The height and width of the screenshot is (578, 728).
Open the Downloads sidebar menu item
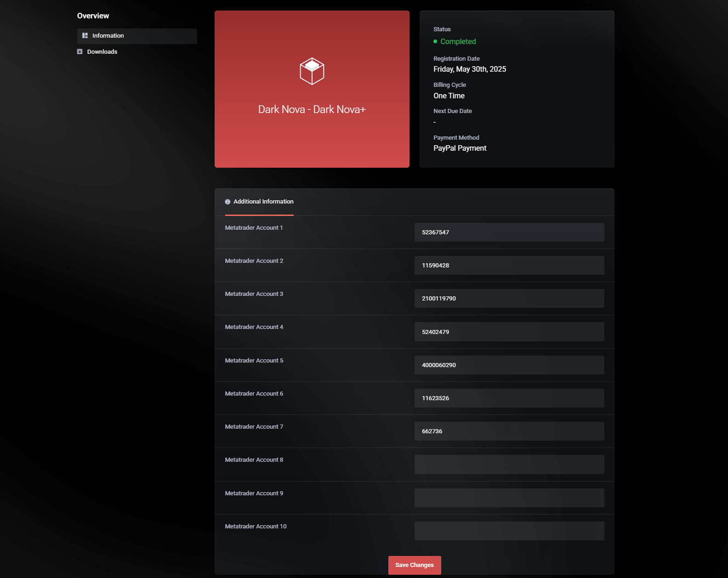102,52
